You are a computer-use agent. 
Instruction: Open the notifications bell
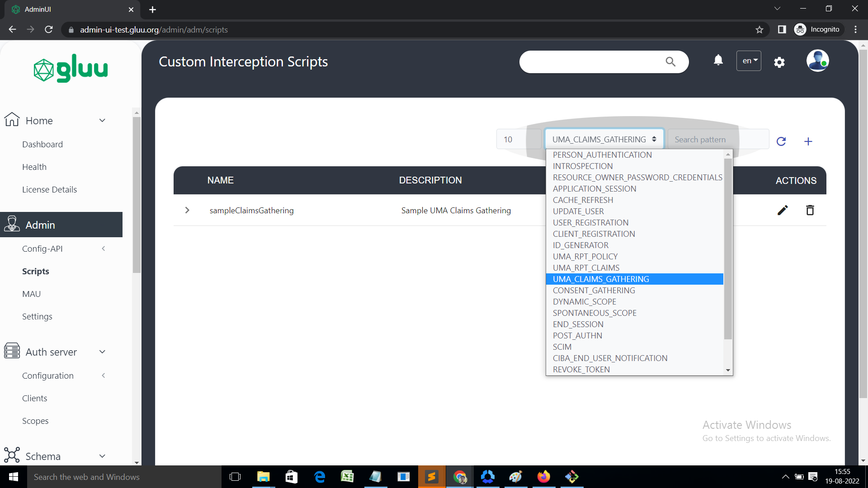tap(718, 60)
